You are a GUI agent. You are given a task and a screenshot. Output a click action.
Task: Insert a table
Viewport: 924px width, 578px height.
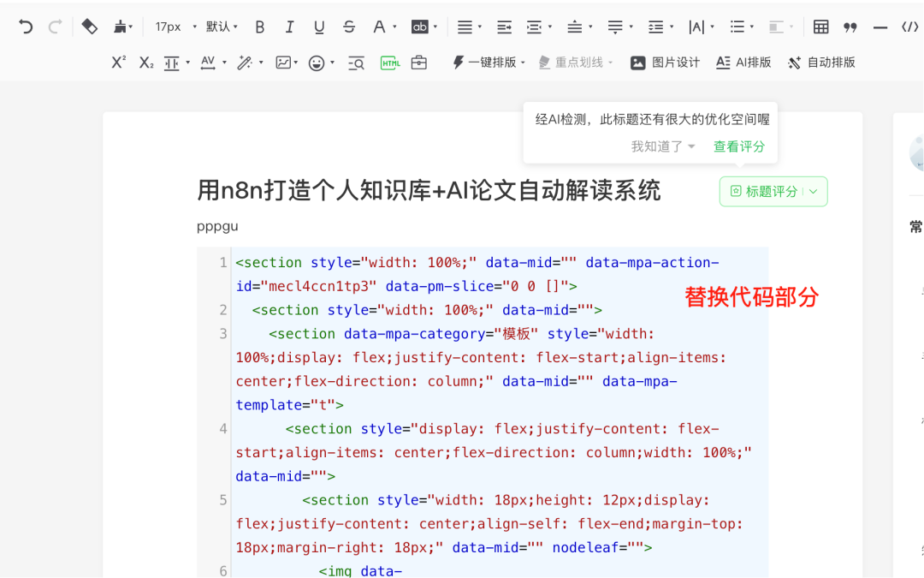[820, 27]
